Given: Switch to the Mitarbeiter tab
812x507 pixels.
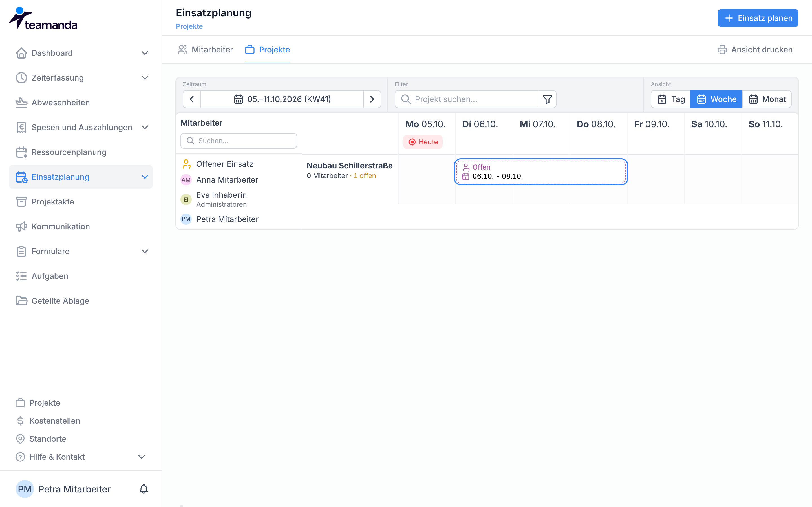Looking at the screenshot, I should click(x=205, y=50).
